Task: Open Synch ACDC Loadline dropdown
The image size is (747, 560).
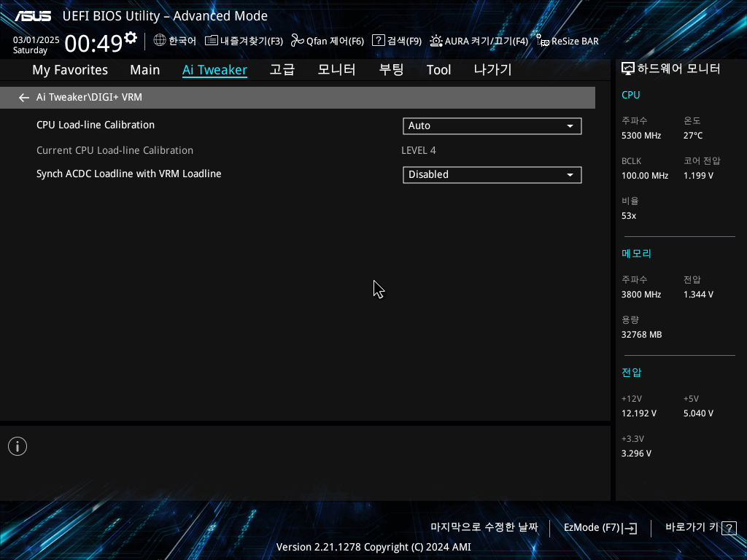Action: [492, 175]
